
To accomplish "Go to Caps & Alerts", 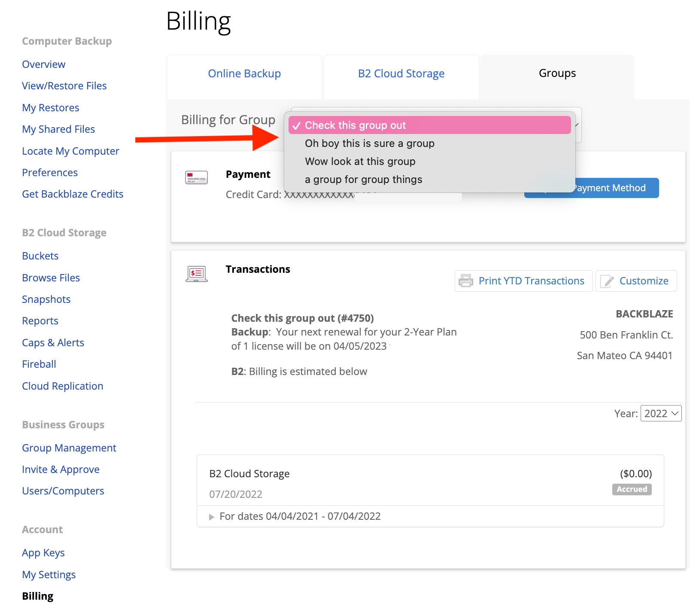I will (53, 343).
